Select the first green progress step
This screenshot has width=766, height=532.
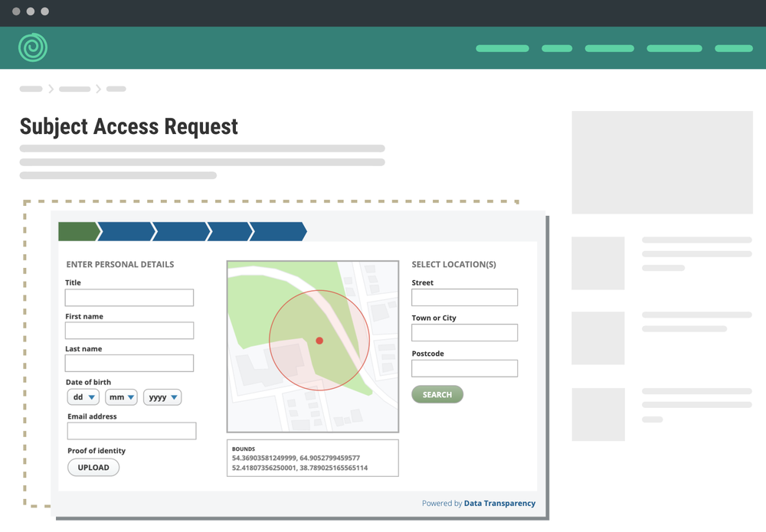coord(77,231)
